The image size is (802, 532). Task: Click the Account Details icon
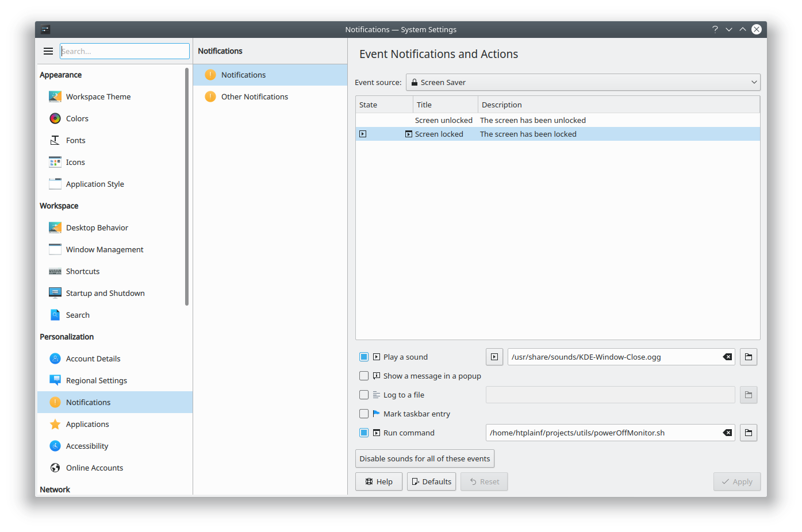pyautogui.click(x=55, y=358)
